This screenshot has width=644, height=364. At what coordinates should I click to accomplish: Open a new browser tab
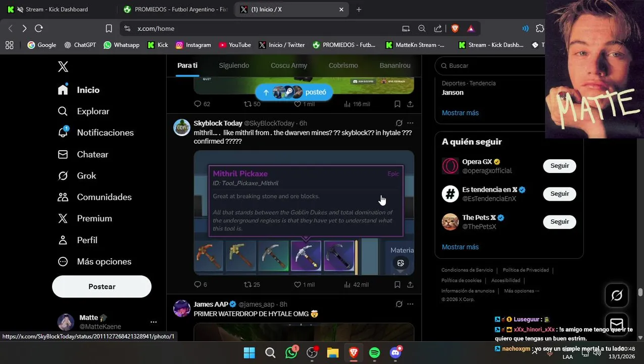[x=359, y=9]
